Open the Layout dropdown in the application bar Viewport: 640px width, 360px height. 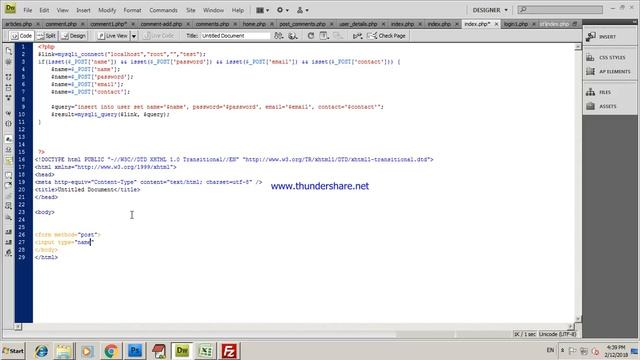262,10
